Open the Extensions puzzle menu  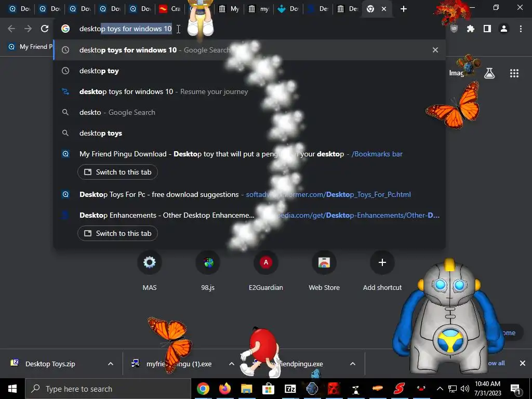click(x=470, y=29)
